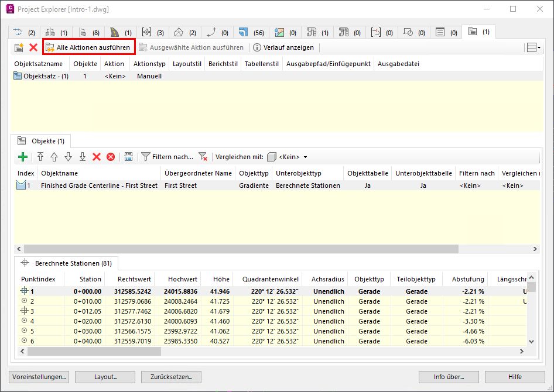This screenshot has height=392, width=554.
Task: Select station row 5 at 0+030.00
Action: tap(272, 331)
